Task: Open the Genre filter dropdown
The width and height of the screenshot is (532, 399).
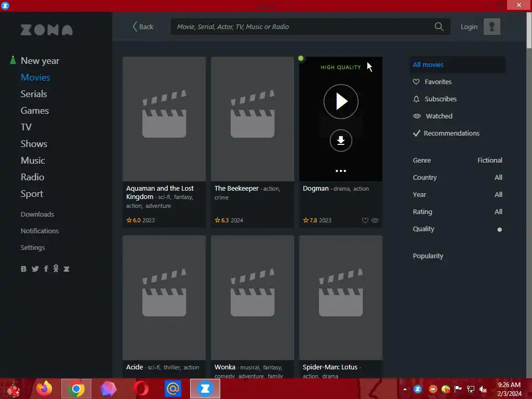Action: [x=457, y=160]
